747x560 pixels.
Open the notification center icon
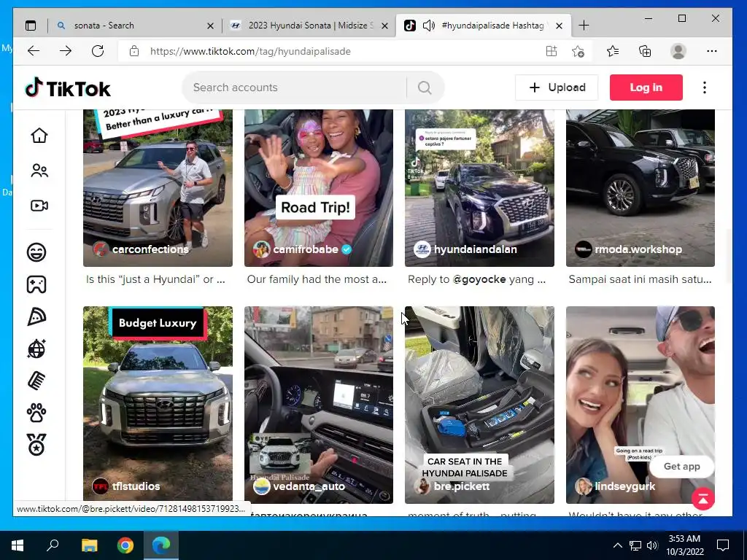723,545
